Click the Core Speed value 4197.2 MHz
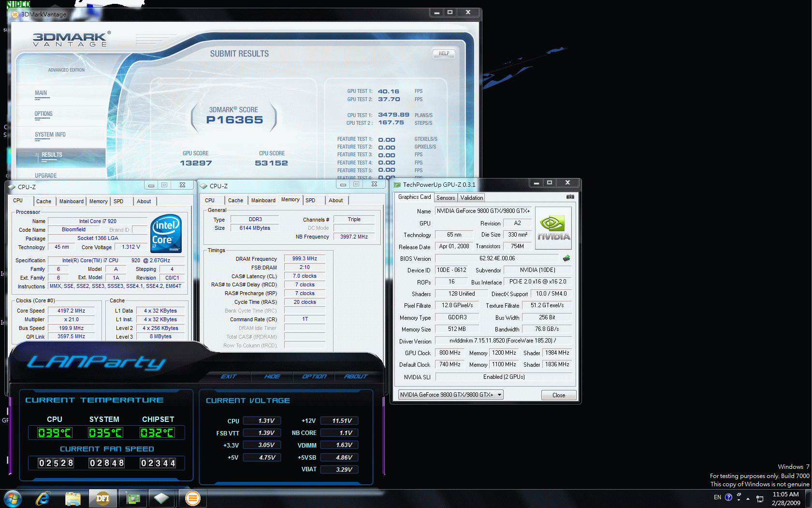Viewport: 812px width, 508px height. (71, 311)
